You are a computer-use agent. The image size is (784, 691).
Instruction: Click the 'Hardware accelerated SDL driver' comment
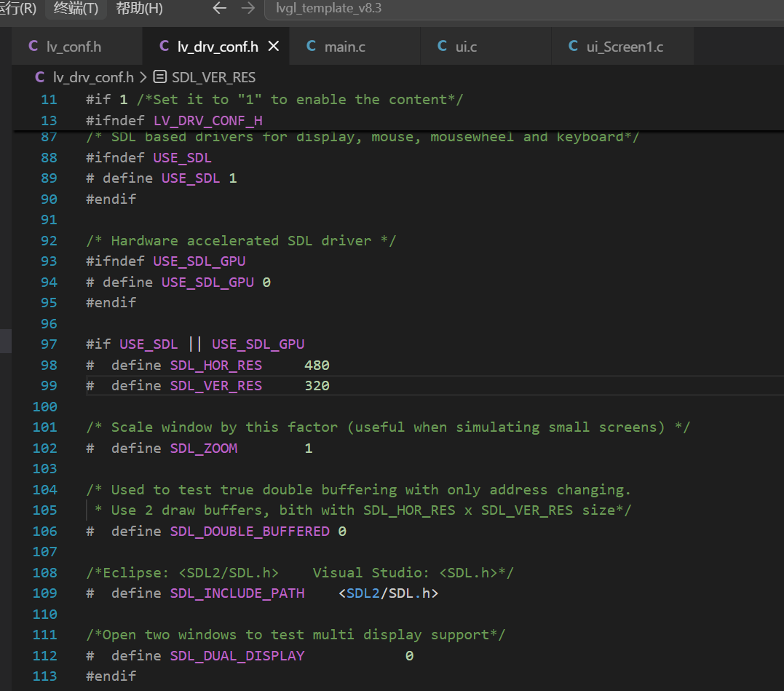click(240, 241)
